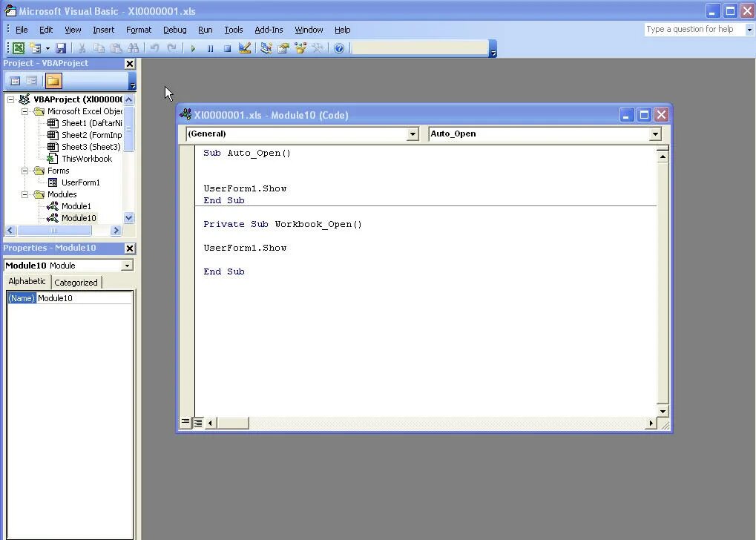
Task: Click the View Code icon in Project panel
Action: pyautogui.click(x=15, y=81)
